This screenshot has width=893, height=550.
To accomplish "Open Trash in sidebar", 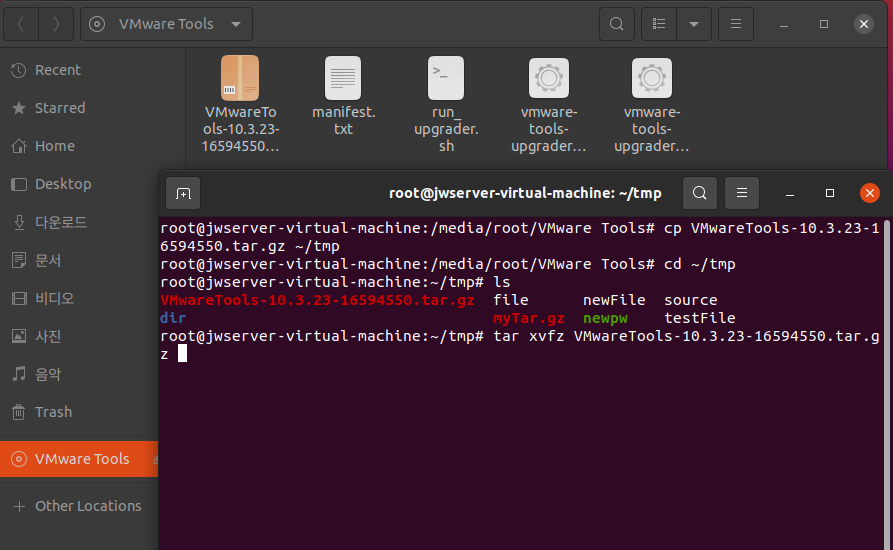I will click(79, 412).
